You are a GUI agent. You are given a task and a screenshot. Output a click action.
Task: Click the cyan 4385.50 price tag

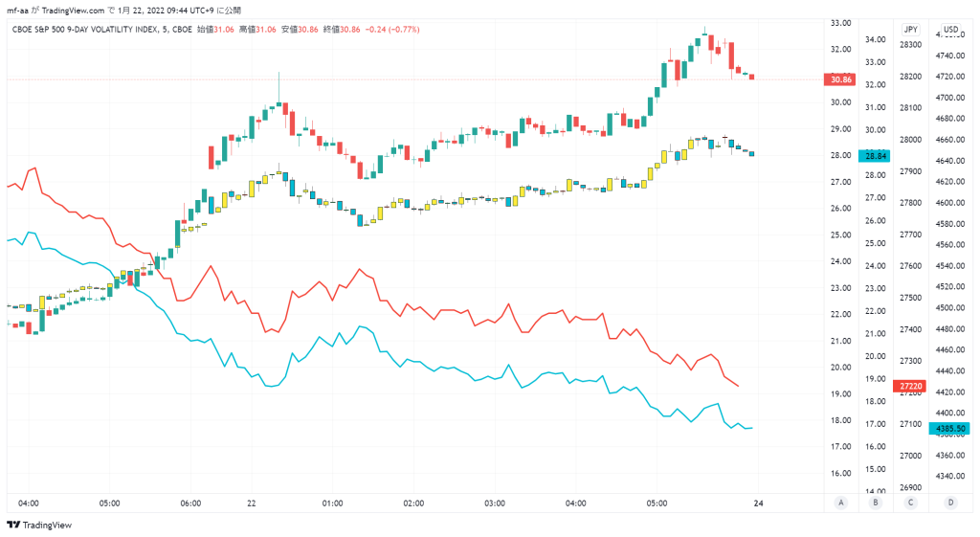pyautogui.click(x=949, y=429)
